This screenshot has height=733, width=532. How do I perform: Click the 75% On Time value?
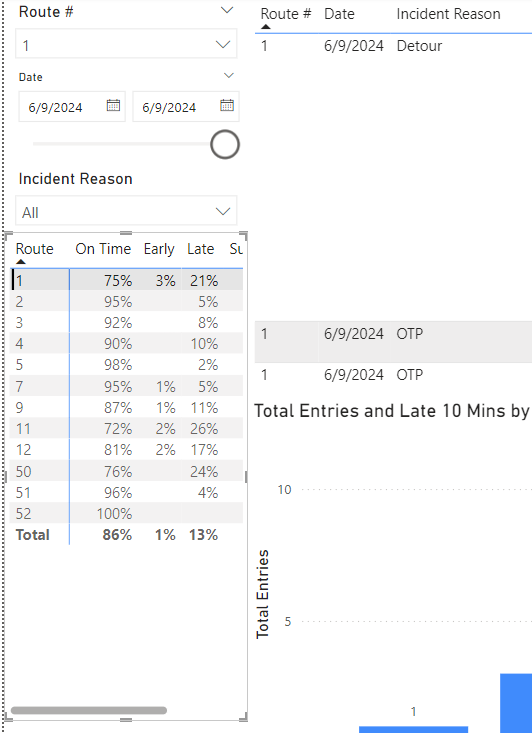118,280
